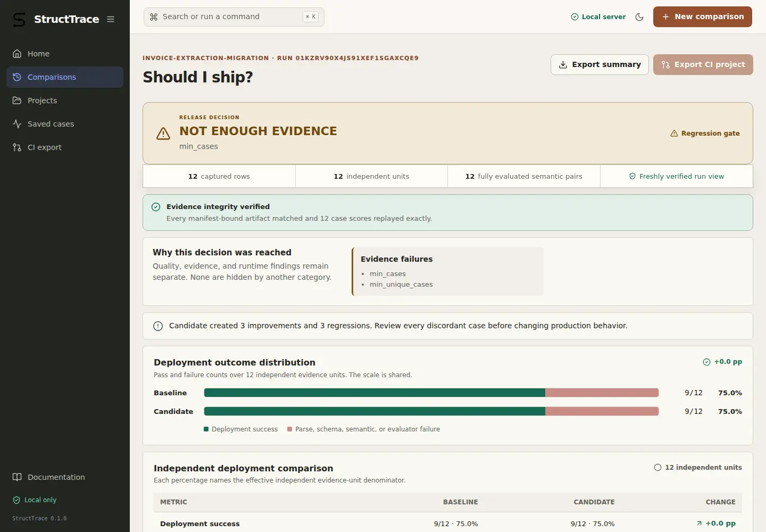766x532 pixels.
Task: Click the '12 captured rows' stat
Action: pyautogui.click(x=219, y=177)
